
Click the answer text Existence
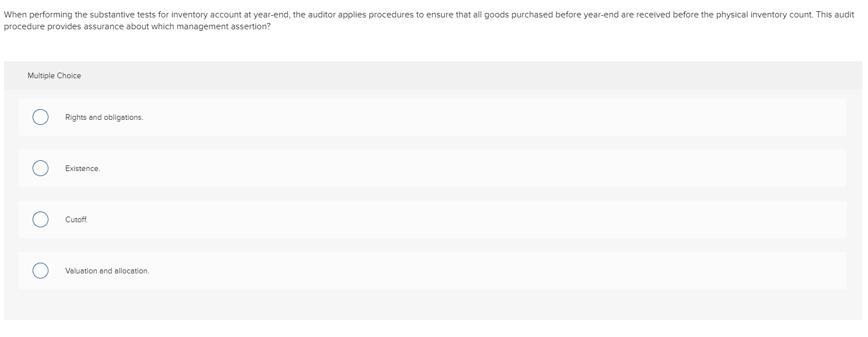82,168
